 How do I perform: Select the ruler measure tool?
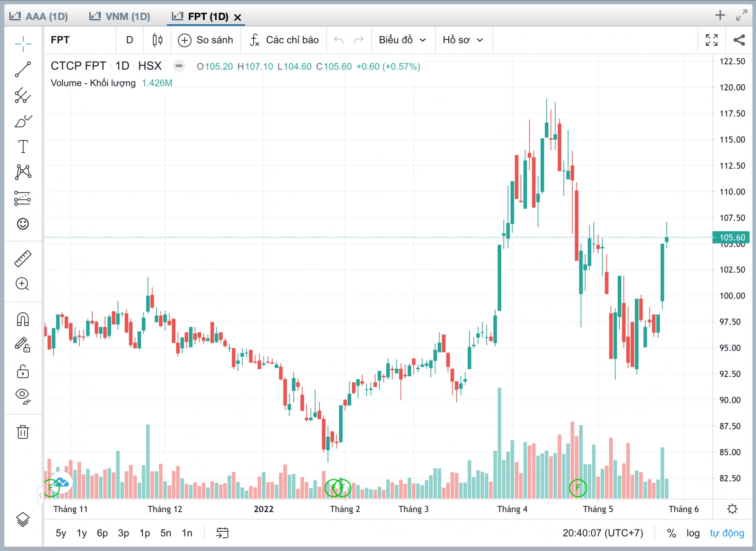click(23, 259)
